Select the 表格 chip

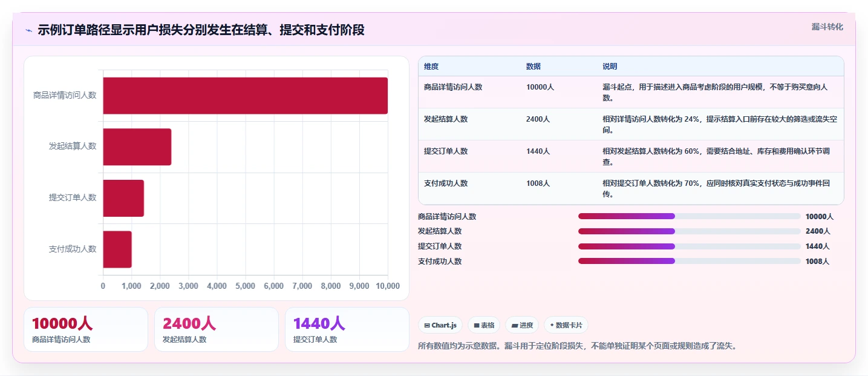click(x=484, y=325)
